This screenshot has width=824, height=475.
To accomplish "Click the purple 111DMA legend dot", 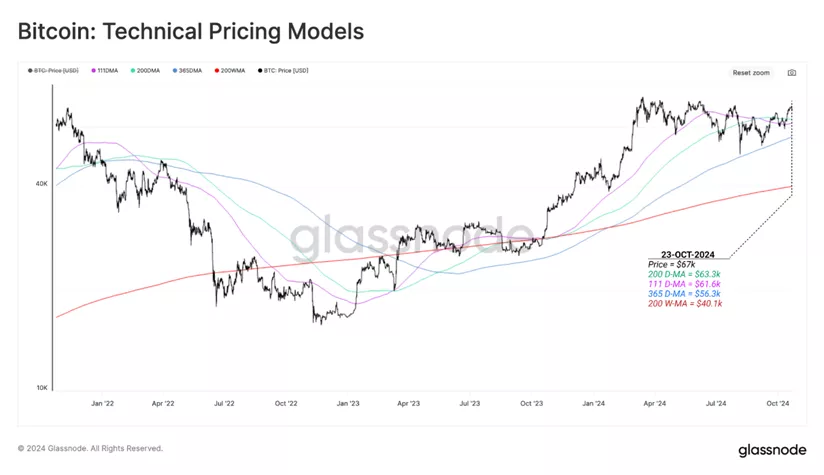I will (x=94, y=70).
